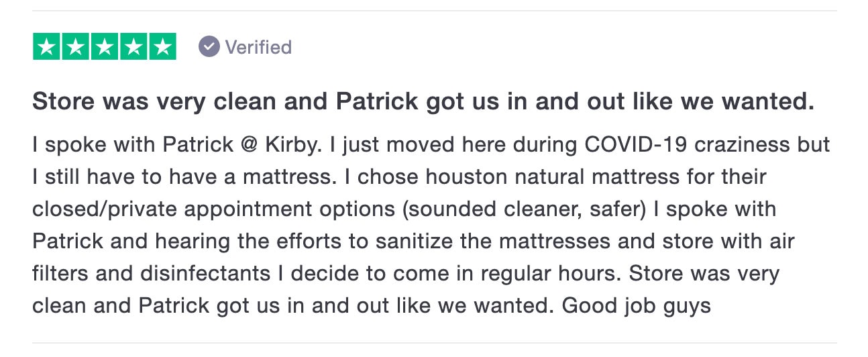Select the fifth green rating star
This screenshot has height=357, width=868.
coord(162,46)
